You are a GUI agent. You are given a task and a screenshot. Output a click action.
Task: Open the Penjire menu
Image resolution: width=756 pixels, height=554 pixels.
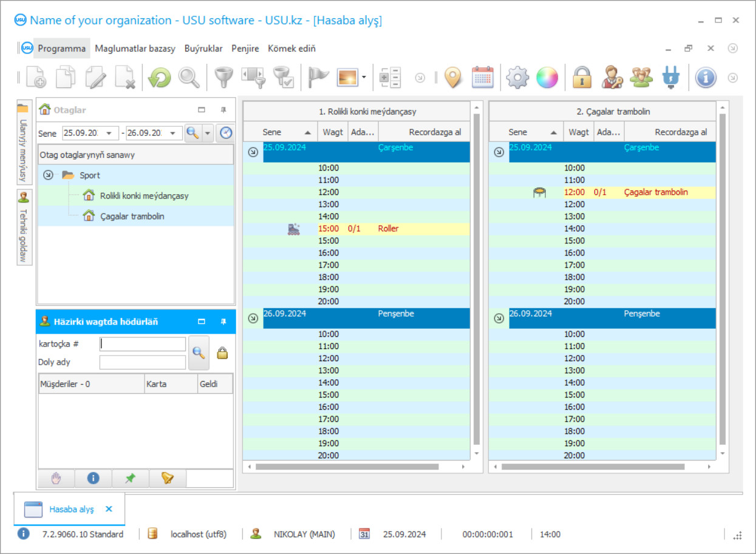[245, 49]
